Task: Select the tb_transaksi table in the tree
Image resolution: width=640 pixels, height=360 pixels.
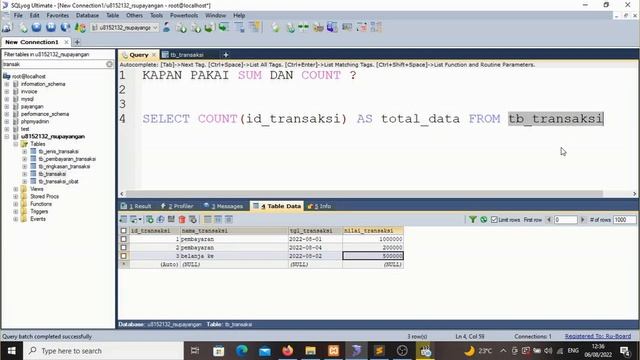Action: point(52,174)
